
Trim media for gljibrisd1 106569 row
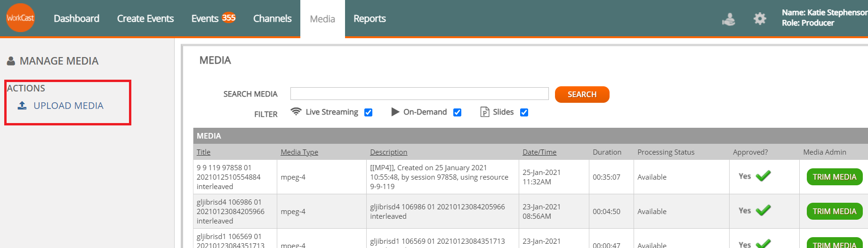point(835,244)
